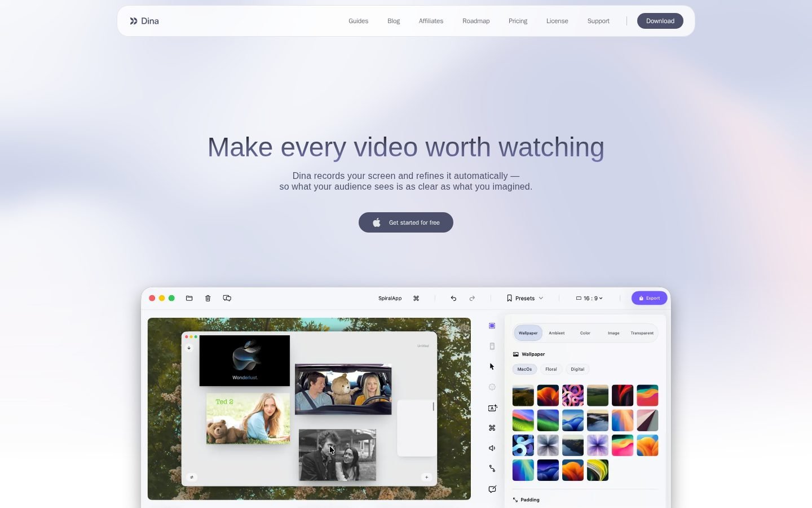Image resolution: width=812 pixels, height=508 pixels.
Task: Switch to the Image background tab
Action: [x=614, y=333]
